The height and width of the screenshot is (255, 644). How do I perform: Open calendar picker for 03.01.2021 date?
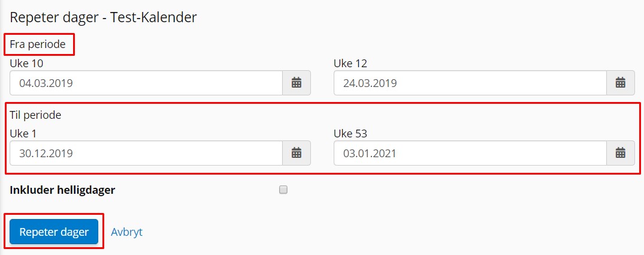[x=621, y=153]
